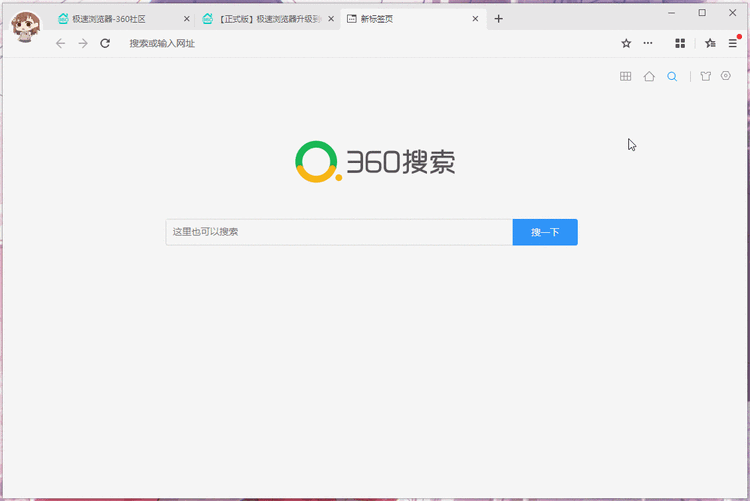Maximize the browser window
The height and width of the screenshot is (501, 750).
702,13
